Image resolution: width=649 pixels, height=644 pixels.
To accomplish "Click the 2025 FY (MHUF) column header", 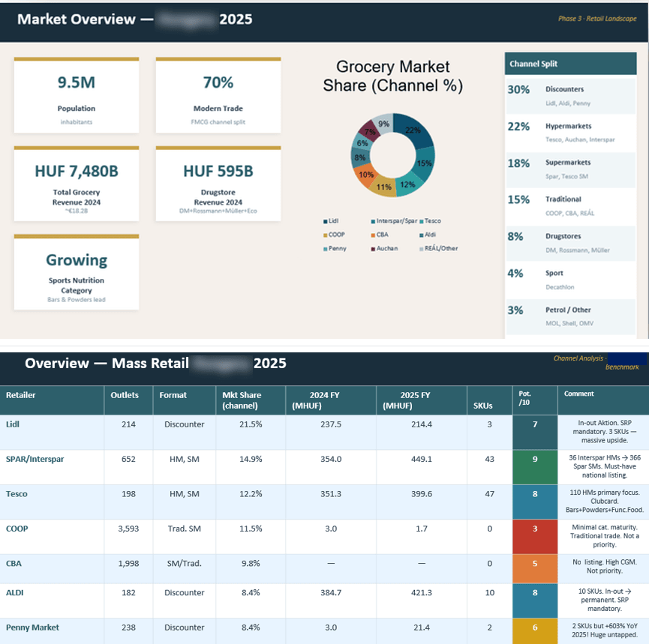I will click(422, 400).
